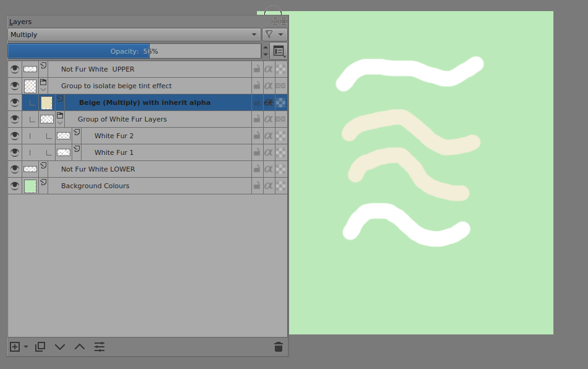Toggle alpha lock on White Fur 2
588x369 pixels.
click(x=280, y=136)
